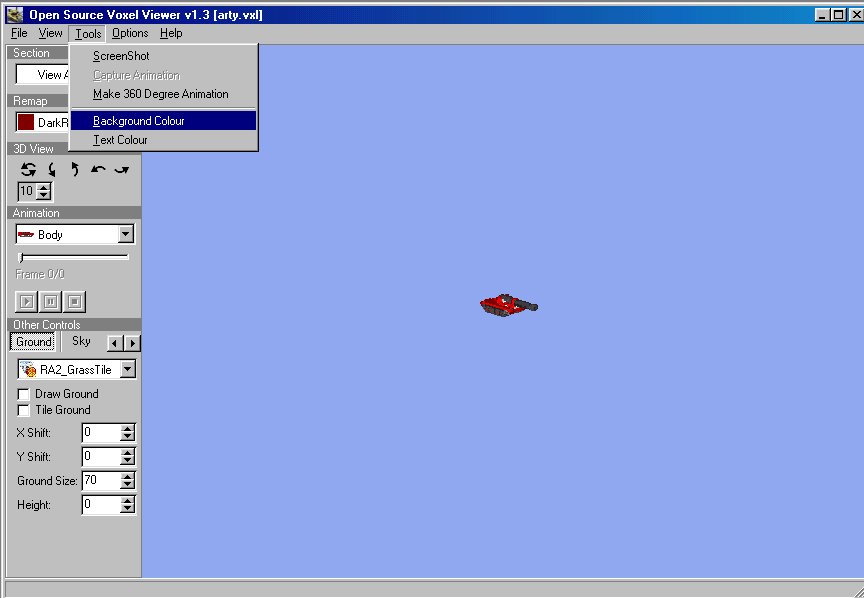Click the Remap panel header

(39, 101)
